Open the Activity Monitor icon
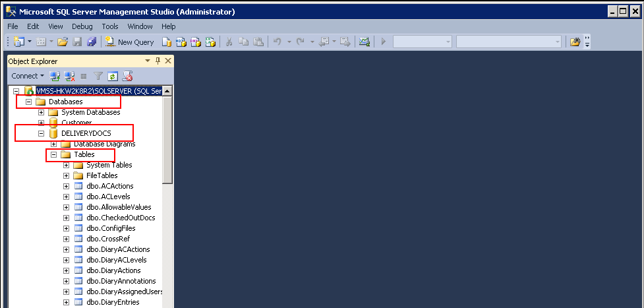This screenshot has width=644, height=308. [365, 42]
